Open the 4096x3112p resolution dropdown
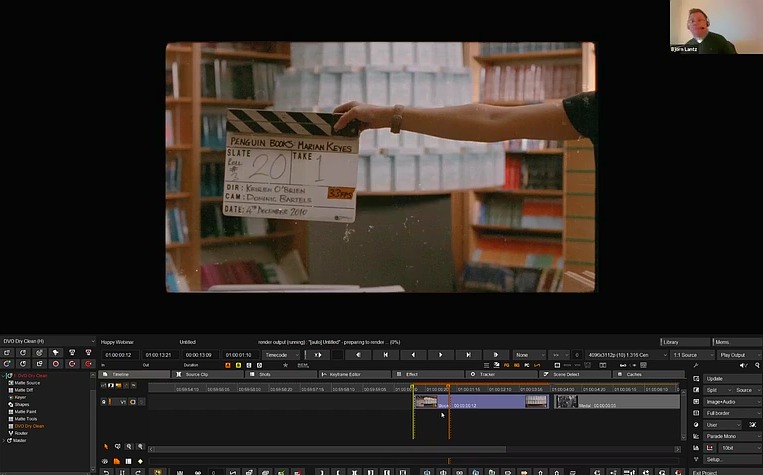The width and height of the screenshot is (763, 475). click(x=627, y=355)
